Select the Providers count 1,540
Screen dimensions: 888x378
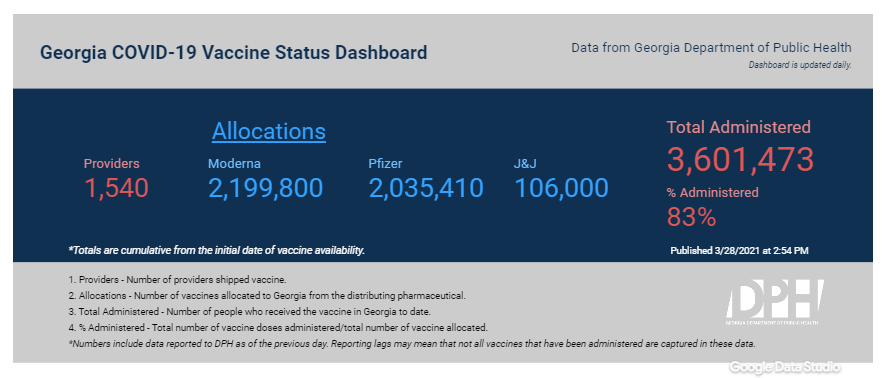tap(117, 188)
